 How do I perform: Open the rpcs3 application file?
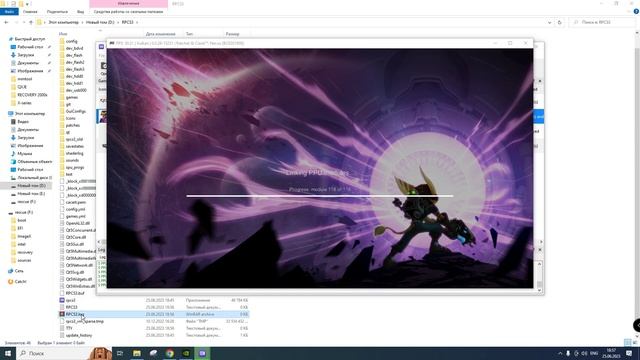pos(70,300)
